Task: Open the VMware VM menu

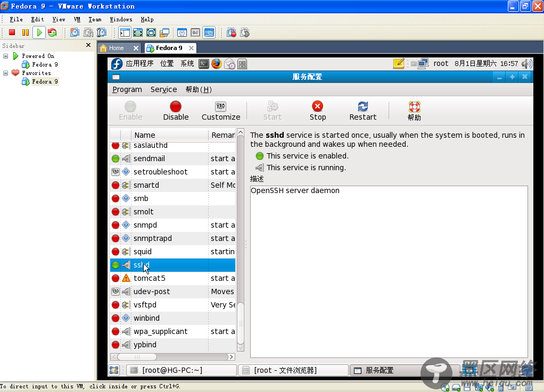Action: [x=77, y=19]
